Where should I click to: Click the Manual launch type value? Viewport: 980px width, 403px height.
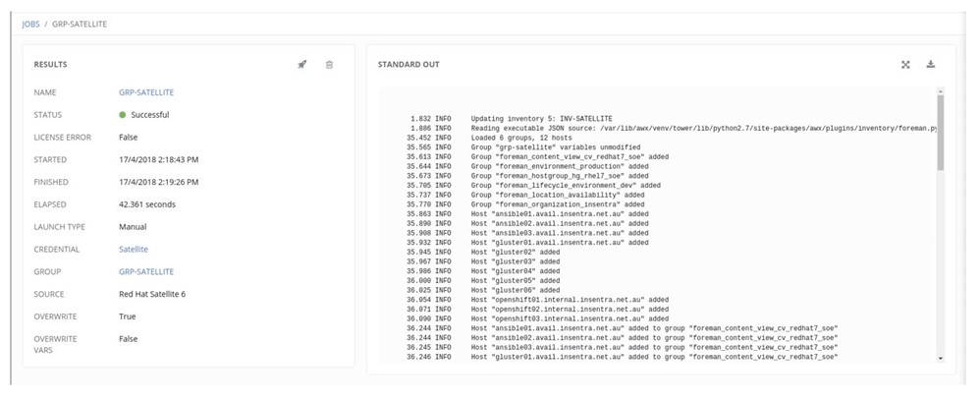point(133,227)
